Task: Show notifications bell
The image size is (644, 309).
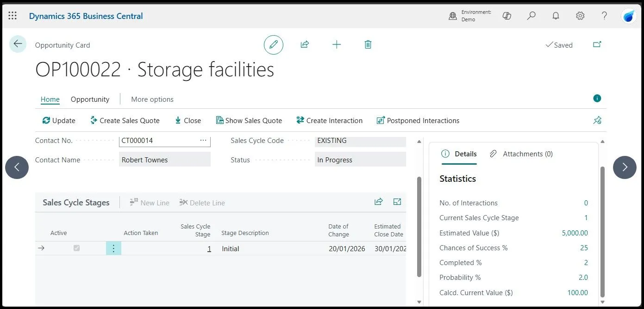Action: [556, 16]
